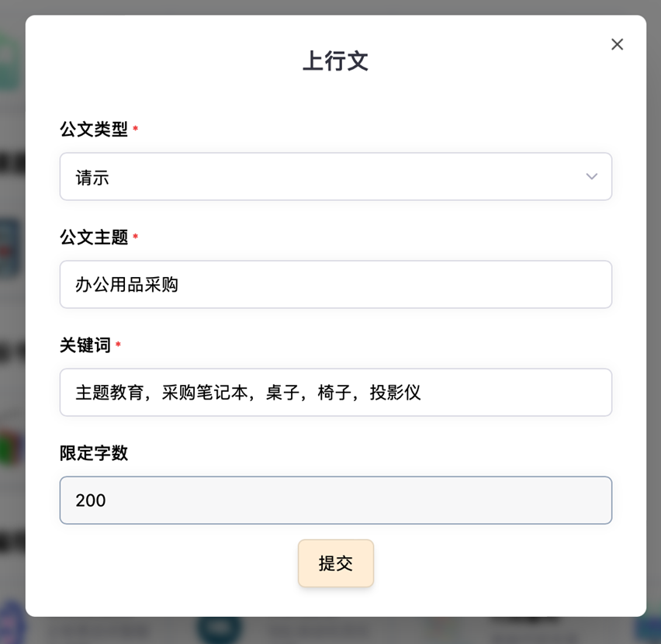Submit the form with the 提交 button

336,563
